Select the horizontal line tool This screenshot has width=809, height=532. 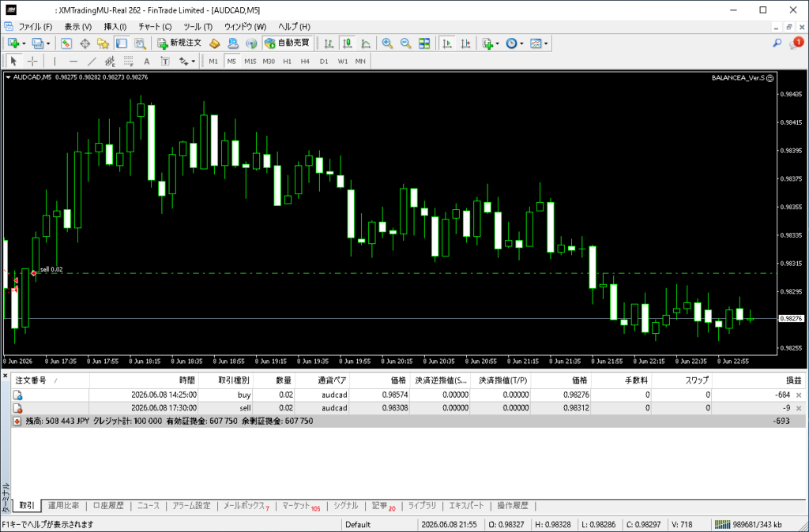click(73, 62)
